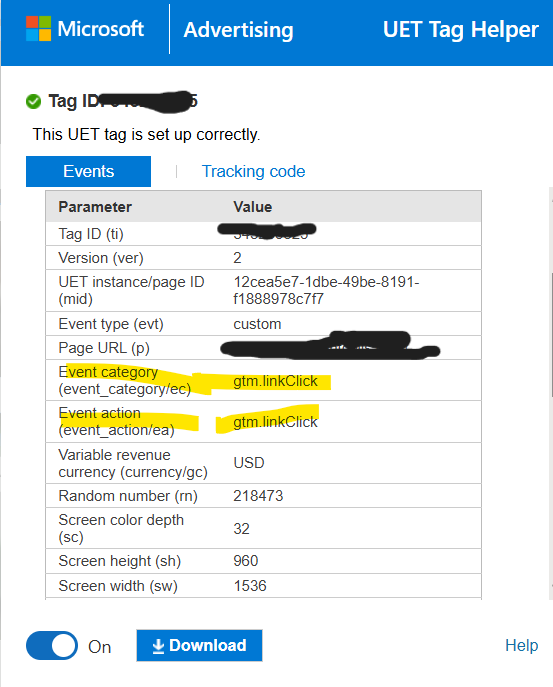
Task: Select the Version (ver) row label
Action: click(101, 258)
